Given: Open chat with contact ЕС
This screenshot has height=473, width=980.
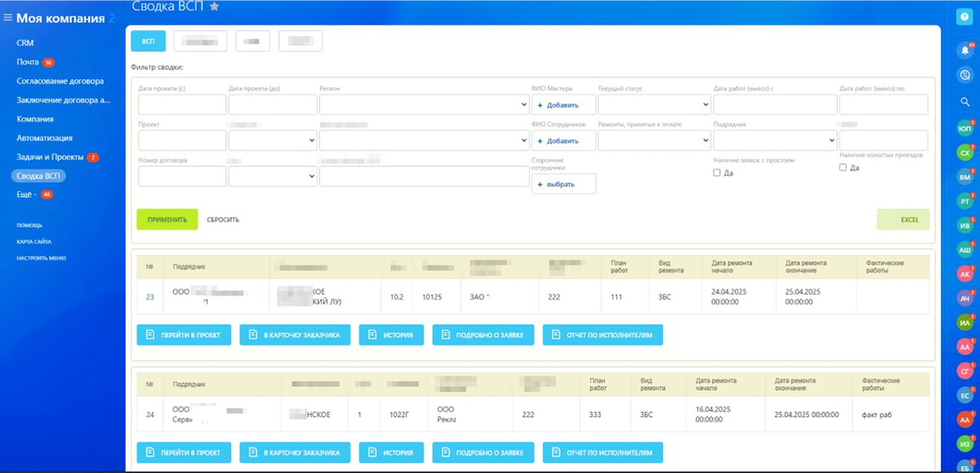Looking at the screenshot, I should click(x=964, y=395).
